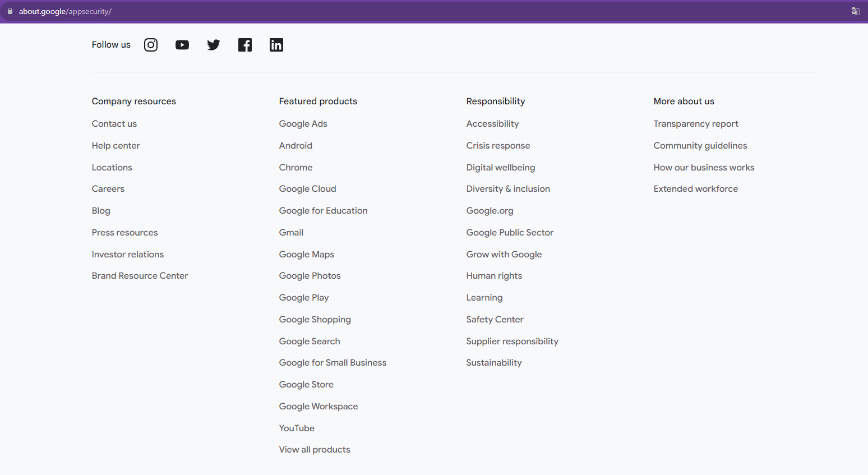Click Community guidelines link
The width and height of the screenshot is (868, 475).
[x=700, y=146]
